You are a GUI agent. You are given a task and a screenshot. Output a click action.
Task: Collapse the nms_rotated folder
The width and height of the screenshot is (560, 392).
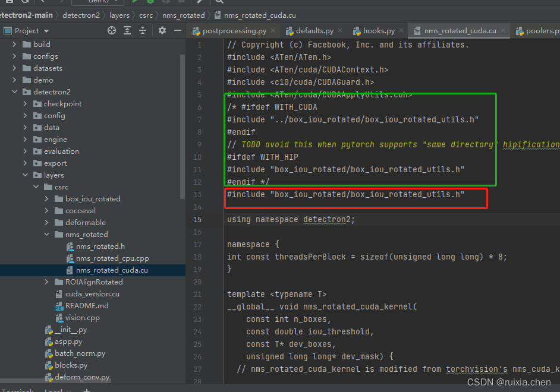[46, 235]
